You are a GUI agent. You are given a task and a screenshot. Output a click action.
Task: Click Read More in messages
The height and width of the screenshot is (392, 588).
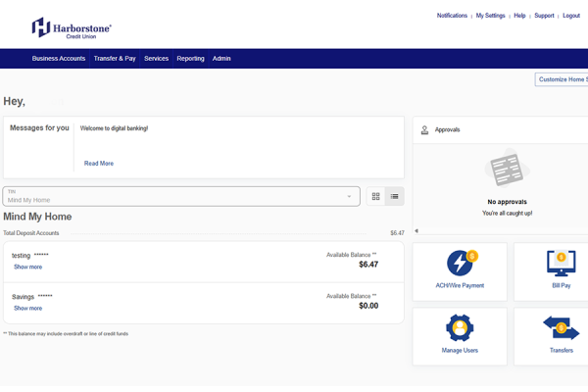pyautogui.click(x=99, y=164)
